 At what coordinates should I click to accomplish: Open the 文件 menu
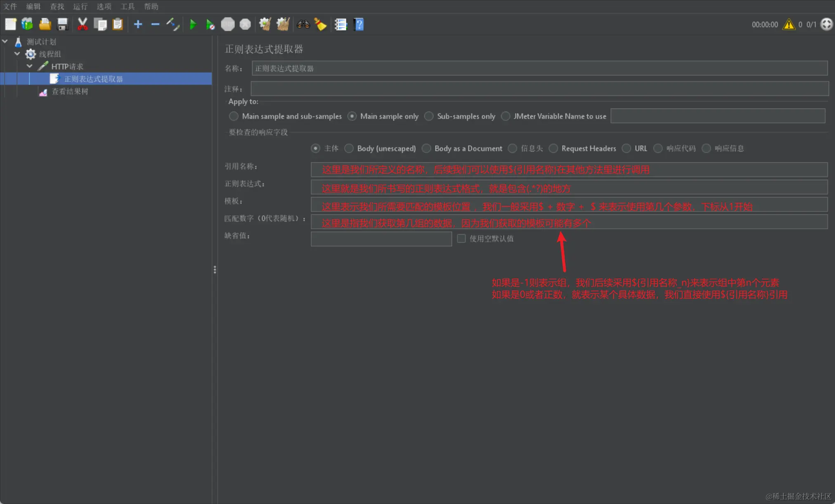(10, 6)
